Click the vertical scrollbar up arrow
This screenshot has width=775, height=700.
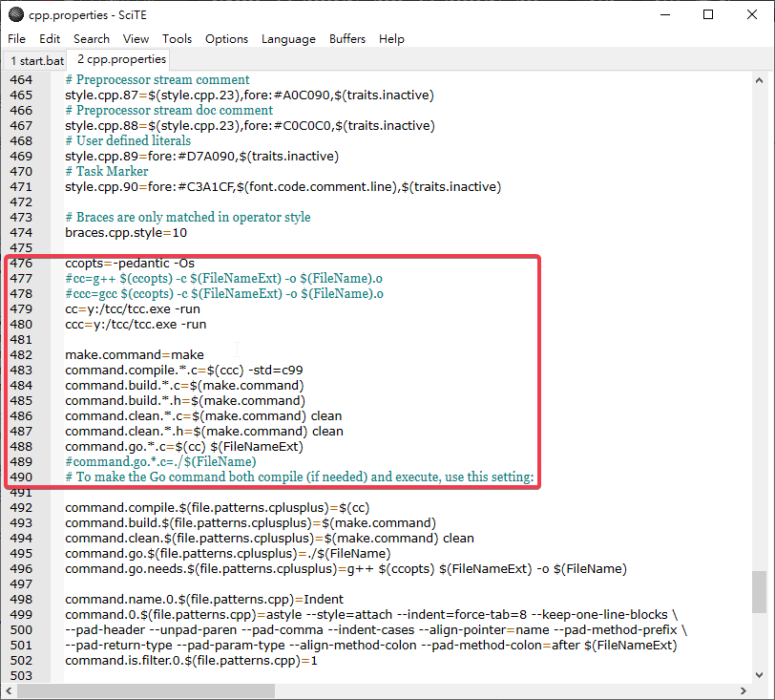click(x=759, y=79)
